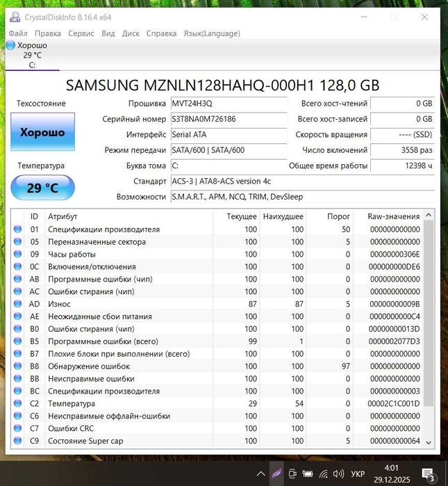
Task: Click the Общее время работы value 12398 ч
Action: point(402,165)
